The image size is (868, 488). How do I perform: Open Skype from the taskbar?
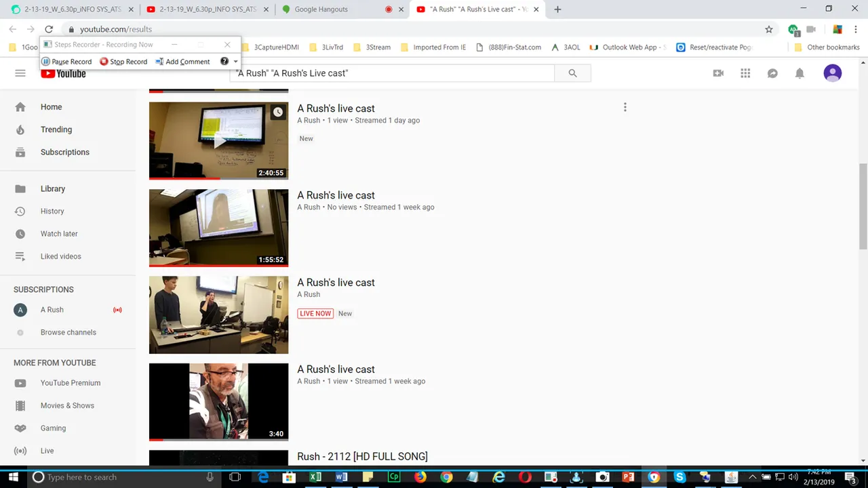click(679, 477)
